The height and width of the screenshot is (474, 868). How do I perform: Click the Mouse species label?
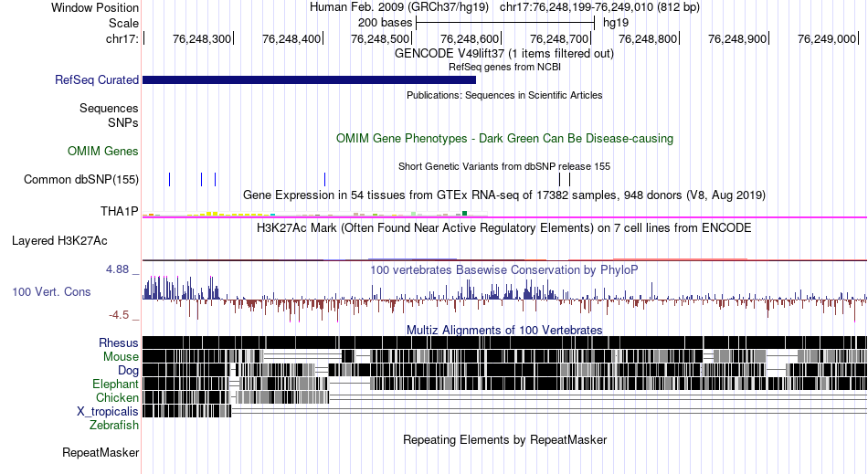pos(121,357)
